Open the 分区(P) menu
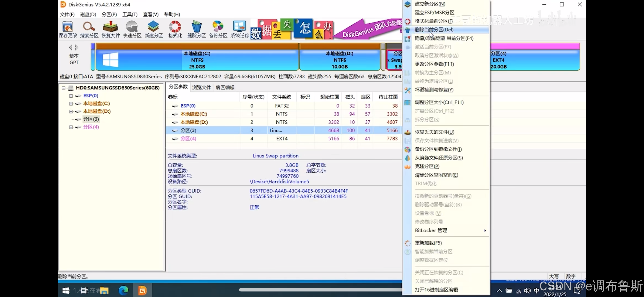Viewport: 644px width, 297px height. coord(109,14)
